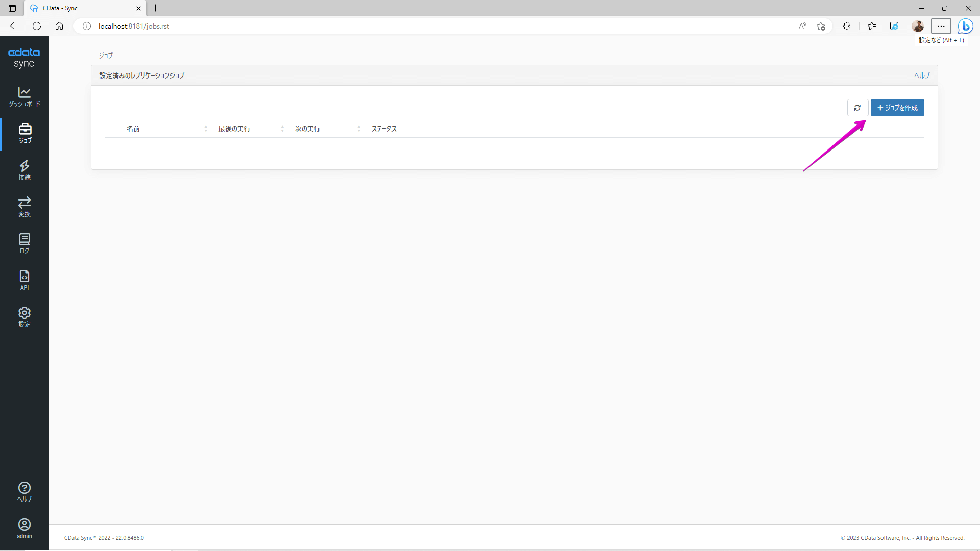Open browser Settings and more menu

pos(941,26)
